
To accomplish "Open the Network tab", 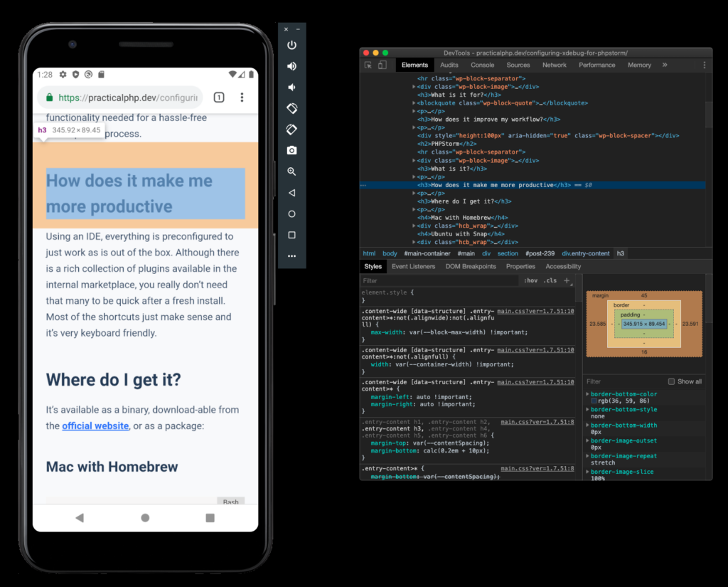I will click(555, 65).
